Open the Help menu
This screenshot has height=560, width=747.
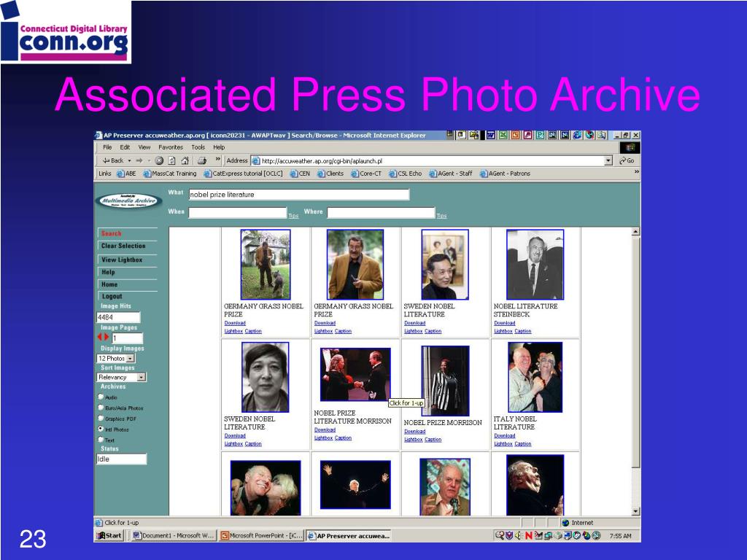219,147
